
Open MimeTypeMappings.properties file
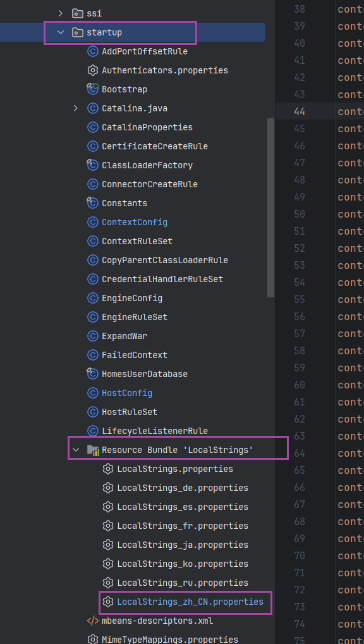tap(170, 640)
